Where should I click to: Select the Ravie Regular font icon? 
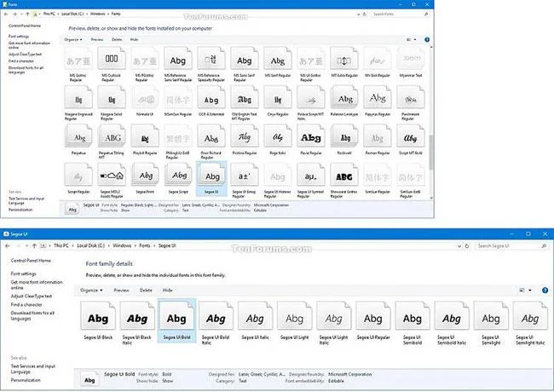pyautogui.click(x=311, y=137)
